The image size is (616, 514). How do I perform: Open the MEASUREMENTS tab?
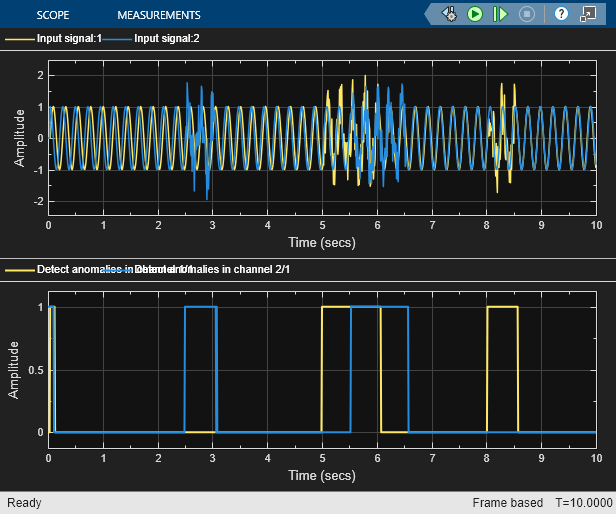coord(159,15)
